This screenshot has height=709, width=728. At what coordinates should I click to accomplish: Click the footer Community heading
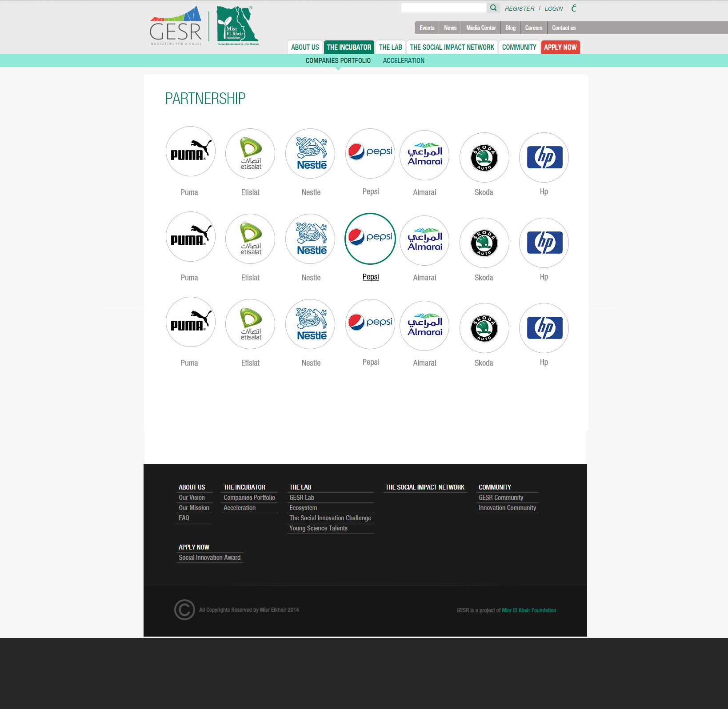click(495, 487)
